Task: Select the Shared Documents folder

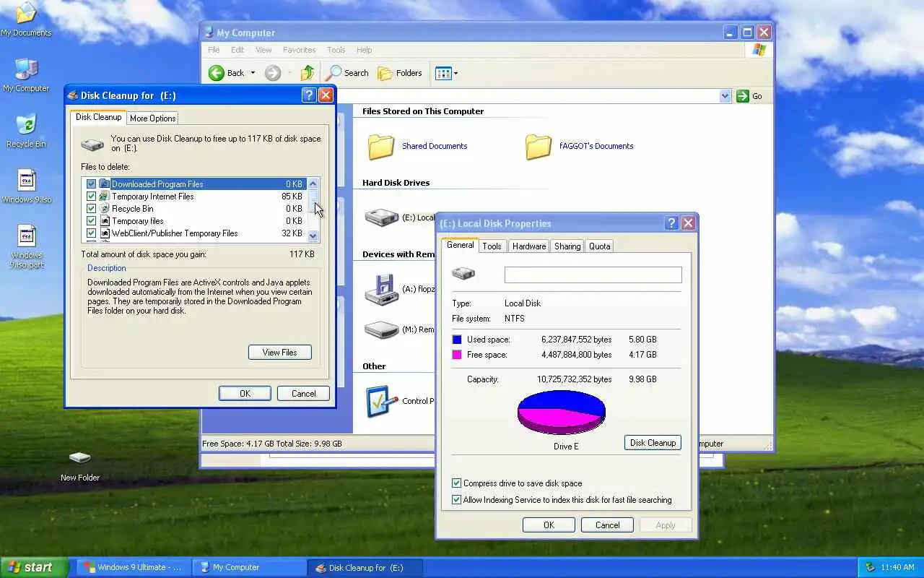Action: coord(417,146)
